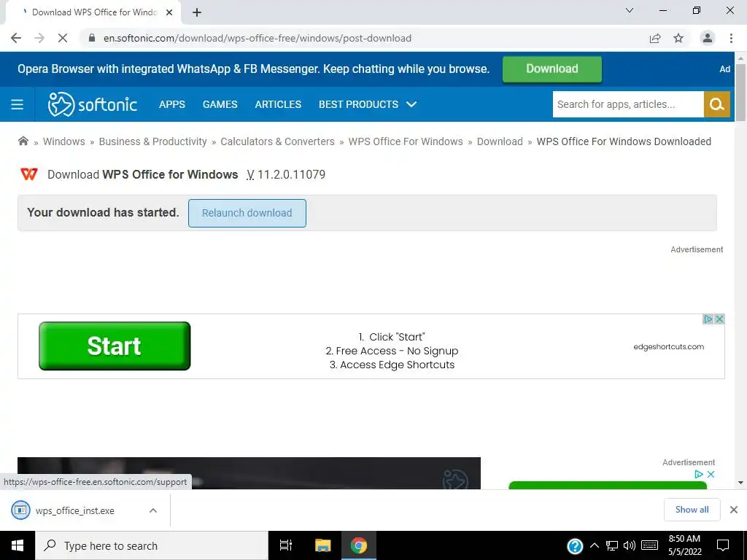Open wps_office_inst.exe download file
Viewport: 747px width, 560px height.
75,510
